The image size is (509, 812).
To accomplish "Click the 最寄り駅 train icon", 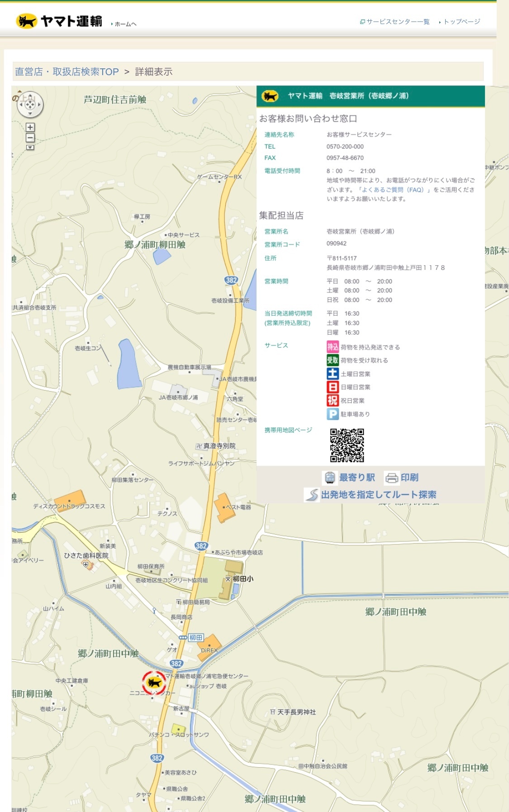I will tap(330, 478).
